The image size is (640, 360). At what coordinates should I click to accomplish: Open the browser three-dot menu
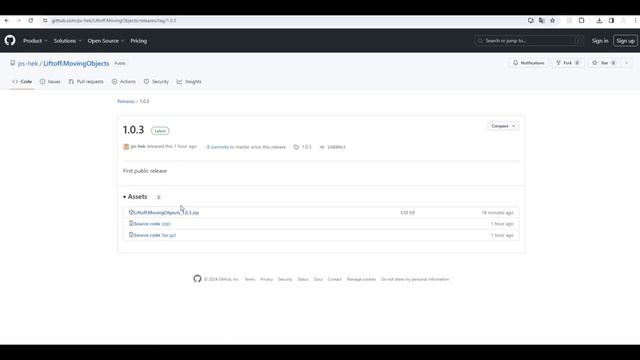pos(636,20)
